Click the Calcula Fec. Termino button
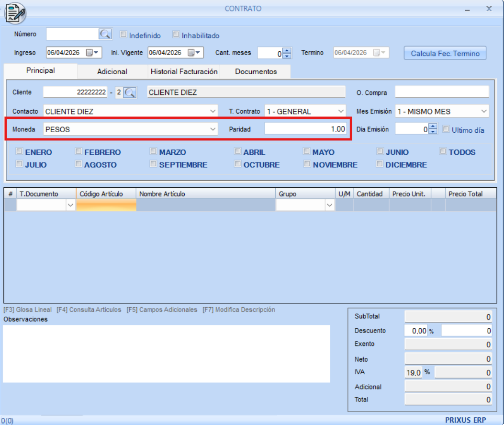The width and height of the screenshot is (504, 425). [x=445, y=53]
